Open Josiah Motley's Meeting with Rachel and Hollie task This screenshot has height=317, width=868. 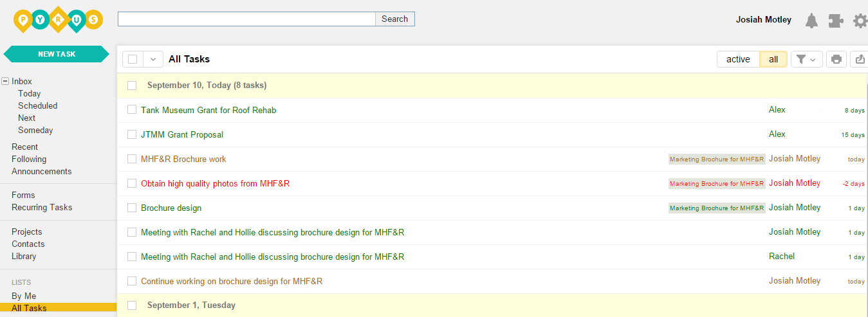[x=272, y=232]
